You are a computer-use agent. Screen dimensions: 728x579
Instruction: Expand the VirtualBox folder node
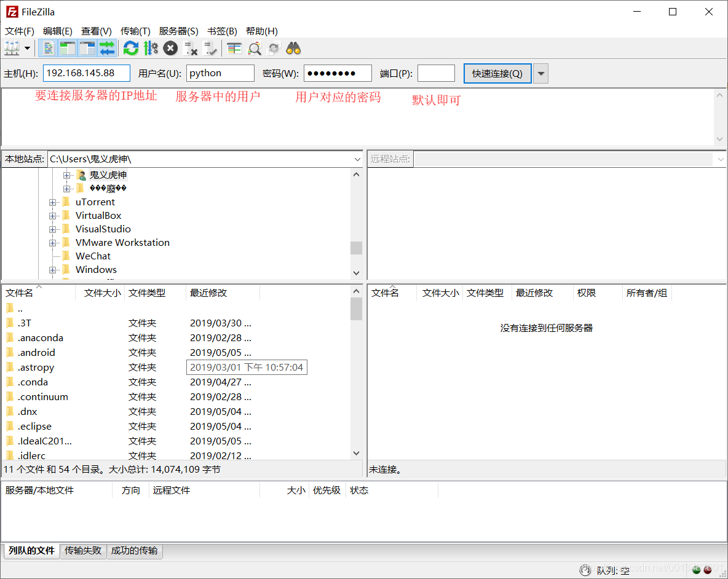(52, 216)
